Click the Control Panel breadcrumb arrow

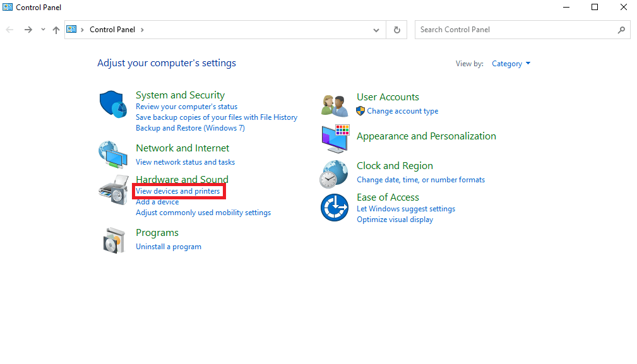pos(142,30)
